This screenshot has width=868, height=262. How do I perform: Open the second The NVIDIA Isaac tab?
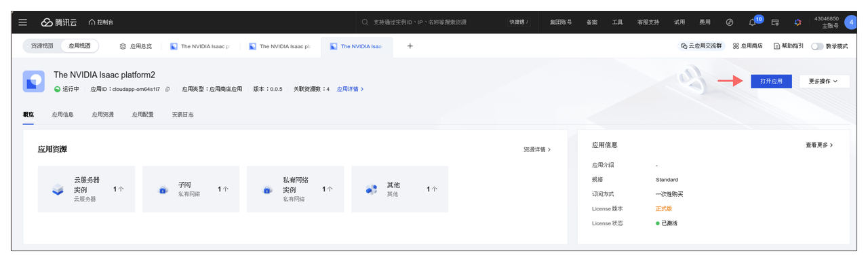[x=280, y=46]
